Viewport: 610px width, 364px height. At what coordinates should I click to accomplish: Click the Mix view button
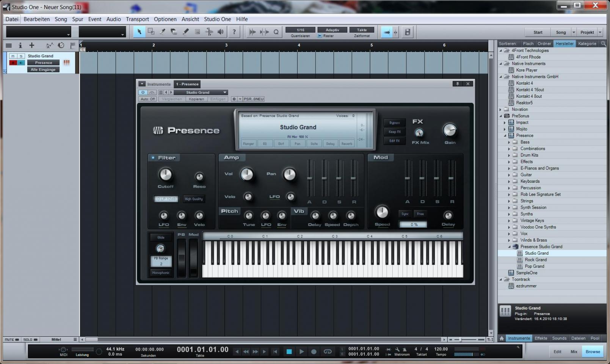[x=574, y=351]
